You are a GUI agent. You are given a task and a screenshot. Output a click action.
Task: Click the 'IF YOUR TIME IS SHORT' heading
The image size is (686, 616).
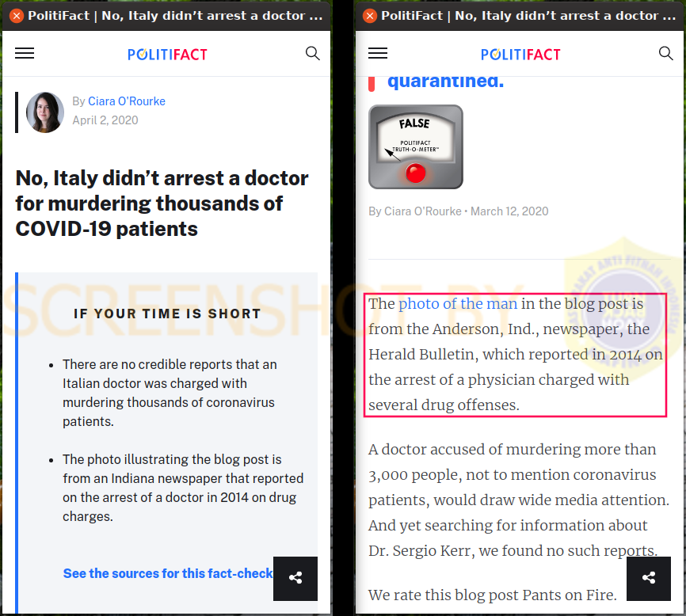pyautogui.click(x=167, y=314)
